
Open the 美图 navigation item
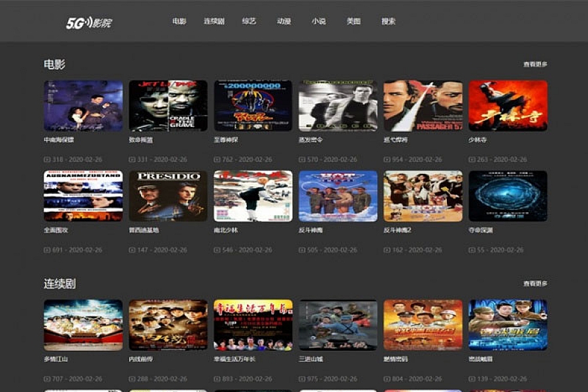pyautogui.click(x=353, y=21)
